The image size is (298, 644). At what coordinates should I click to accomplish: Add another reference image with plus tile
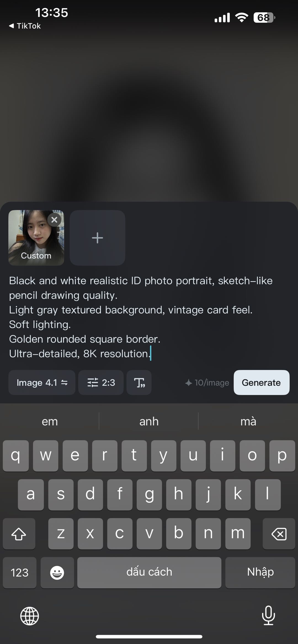click(x=97, y=238)
